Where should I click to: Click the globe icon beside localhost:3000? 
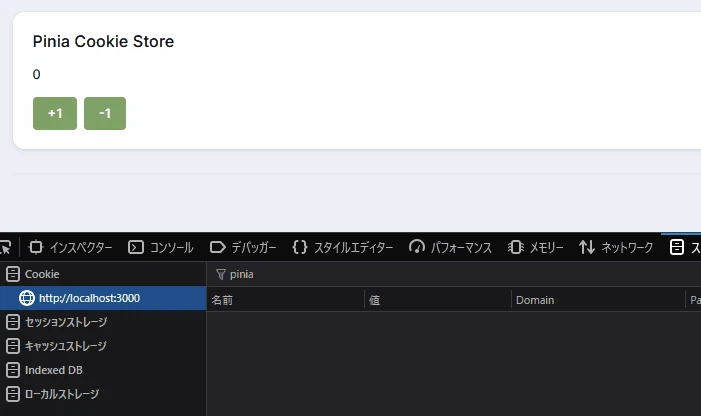[x=27, y=298]
